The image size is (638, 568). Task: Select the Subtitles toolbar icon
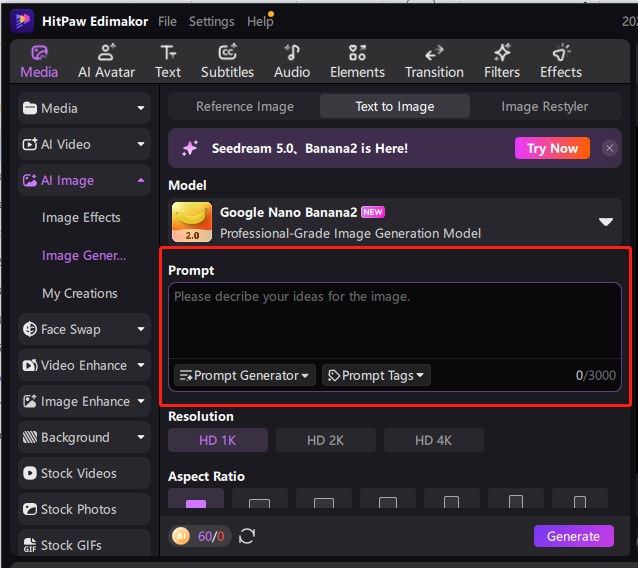[227, 61]
